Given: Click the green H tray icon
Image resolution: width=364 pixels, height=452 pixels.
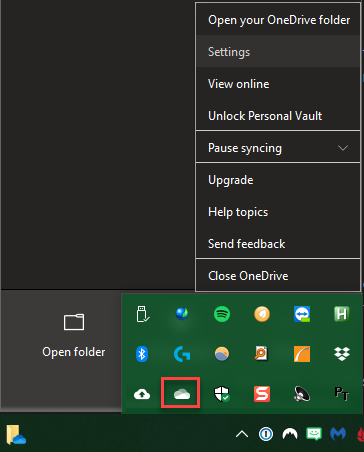Looking at the screenshot, I should [x=342, y=314].
